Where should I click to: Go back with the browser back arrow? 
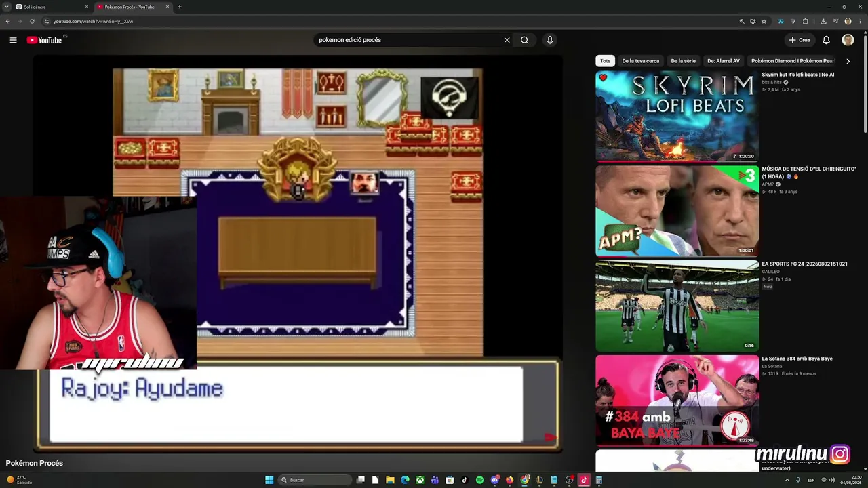tap(7, 21)
